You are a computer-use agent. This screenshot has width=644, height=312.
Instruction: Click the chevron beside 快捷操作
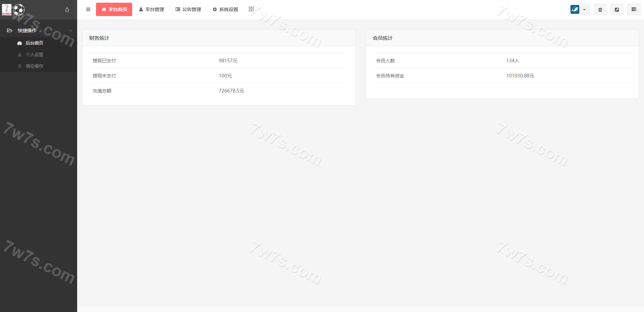click(x=70, y=30)
